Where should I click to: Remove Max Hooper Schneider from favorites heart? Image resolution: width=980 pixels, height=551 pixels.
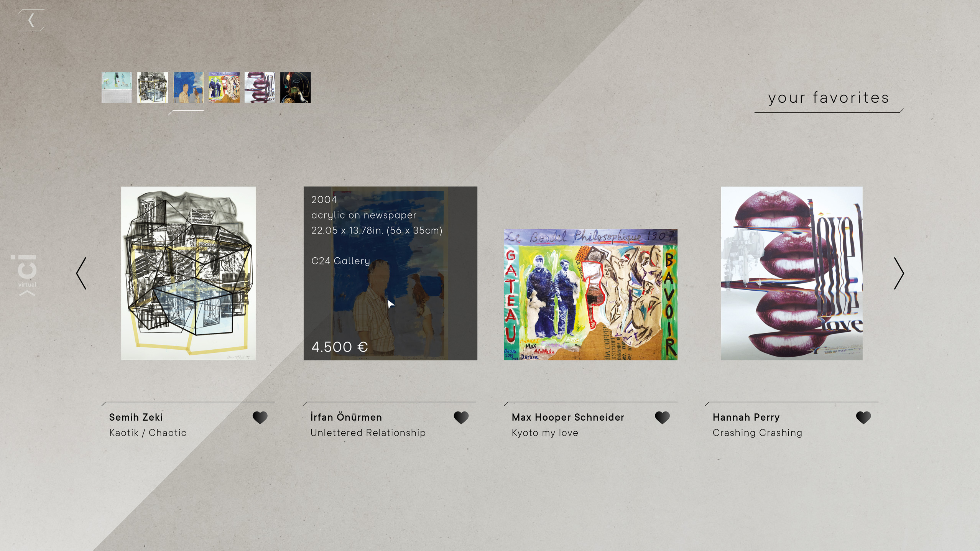pyautogui.click(x=662, y=417)
